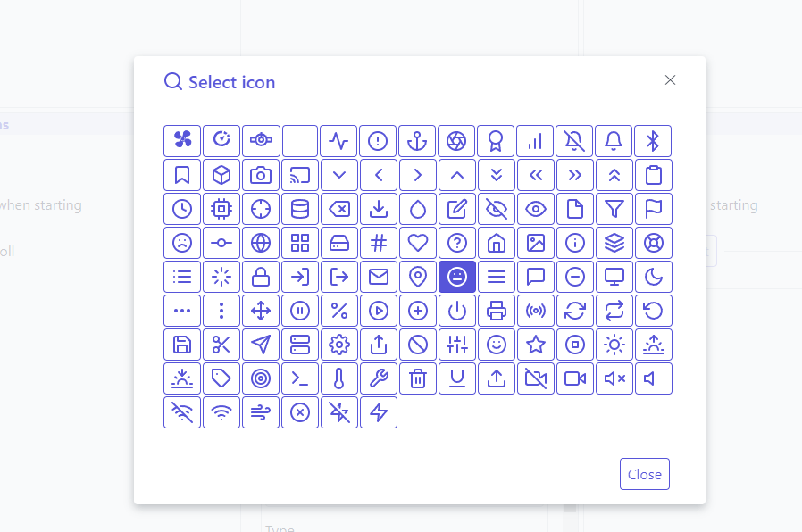Image resolution: width=802 pixels, height=532 pixels.
Task: Select the crossed-out eye icon
Action: click(x=497, y=209)
